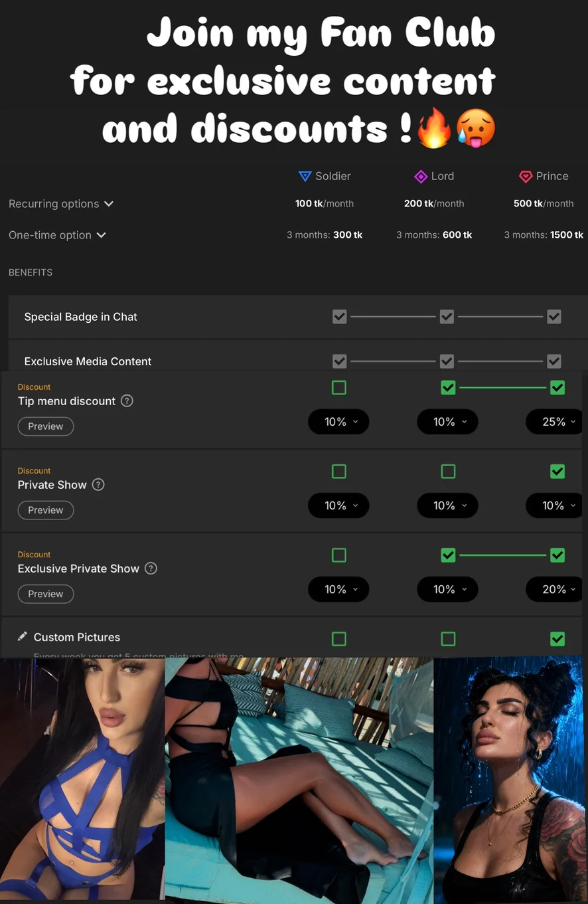Image resolution: width=588 pixels, height=904 pixels.
Task: Click help icon next to Exclusive Private Show
Action: (x=151, y=568)
